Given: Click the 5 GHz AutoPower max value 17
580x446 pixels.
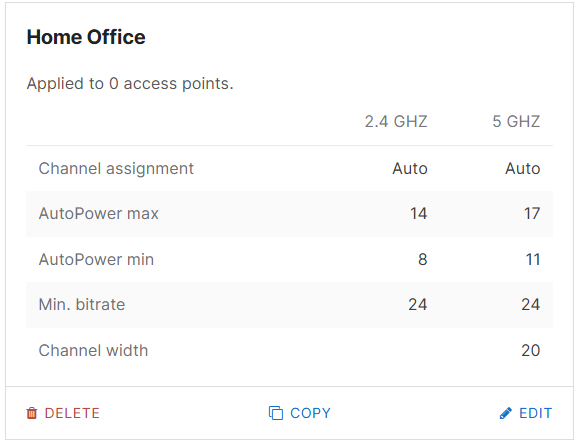Looking at the screenshot, I should point(532,214).
